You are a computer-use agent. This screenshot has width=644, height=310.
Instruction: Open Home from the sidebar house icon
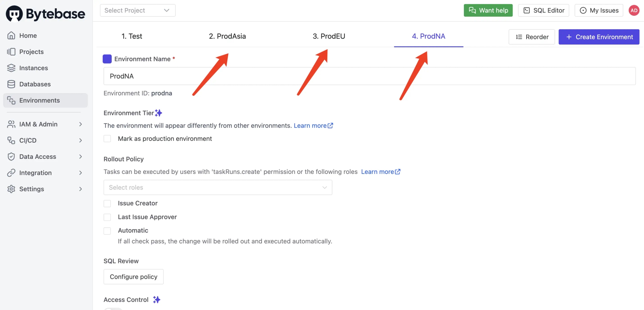point(11,36)
